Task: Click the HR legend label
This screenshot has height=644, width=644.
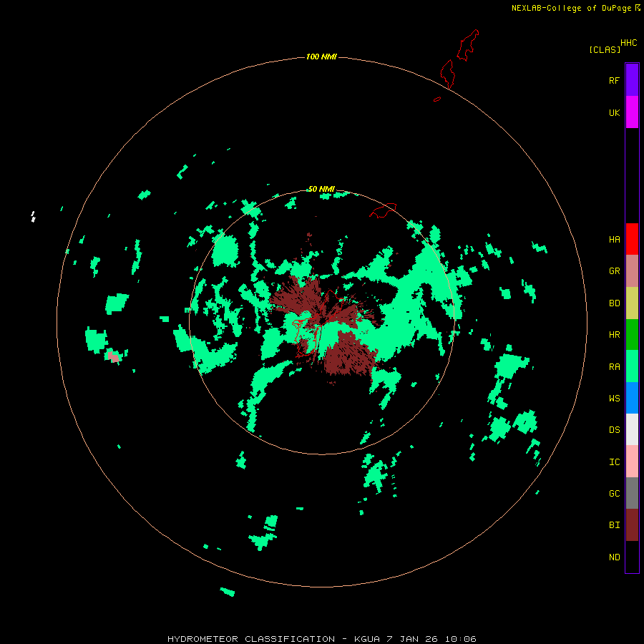Action: (614, 335)
